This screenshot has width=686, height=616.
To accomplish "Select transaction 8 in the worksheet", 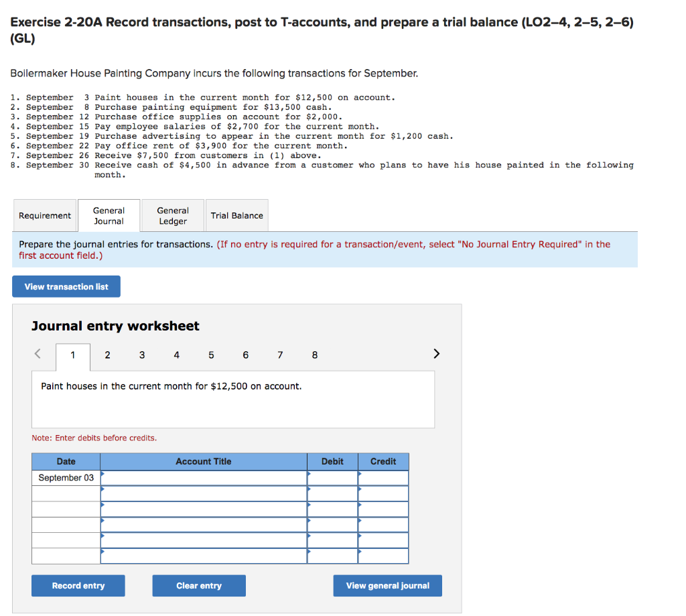I will click(x=314, y=355).
